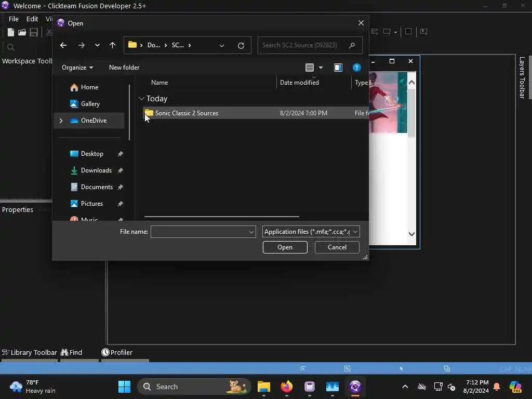Select Home in navigation pane
The width and height of the screenshot is (532, 399).
[x=89, y=87]
